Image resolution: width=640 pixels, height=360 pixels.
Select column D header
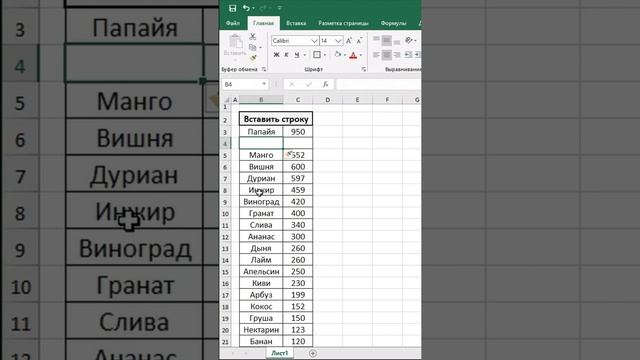pos(327,100)
